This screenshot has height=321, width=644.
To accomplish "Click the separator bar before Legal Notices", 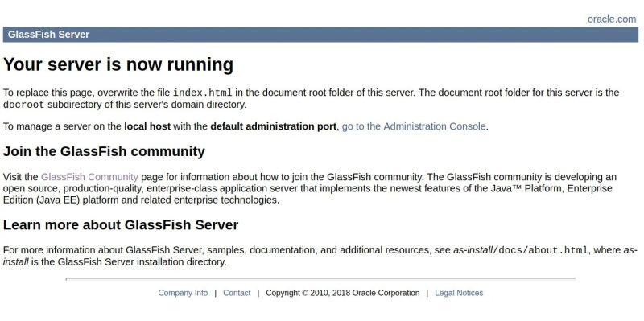I will [x=427, y=293].
